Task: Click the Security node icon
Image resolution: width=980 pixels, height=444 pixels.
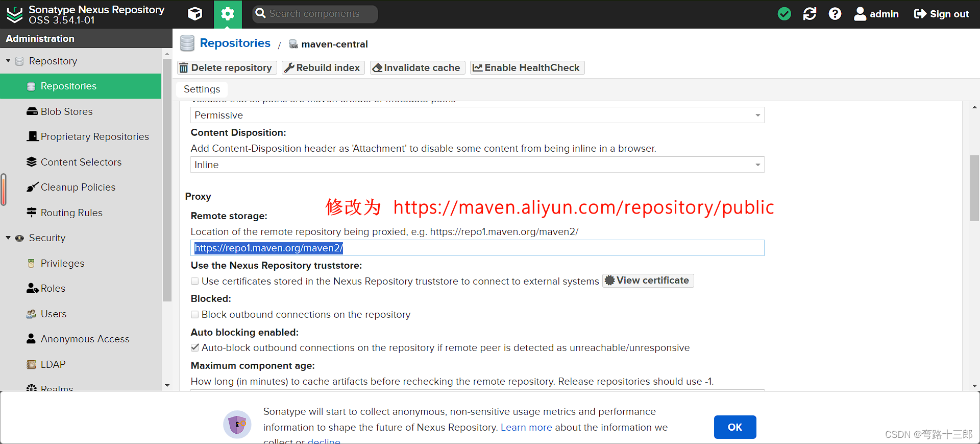Action: pyautogui.click(x=19, y=238)
